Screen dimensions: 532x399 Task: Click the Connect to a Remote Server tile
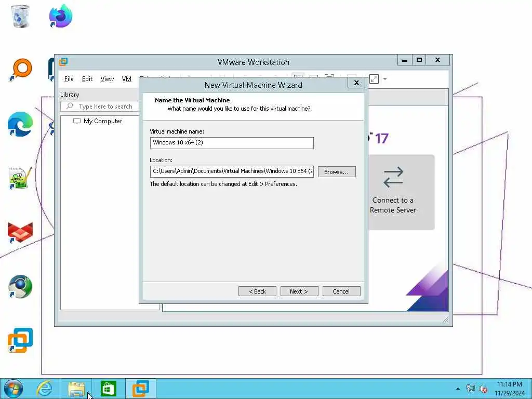[x=401, y=192]
